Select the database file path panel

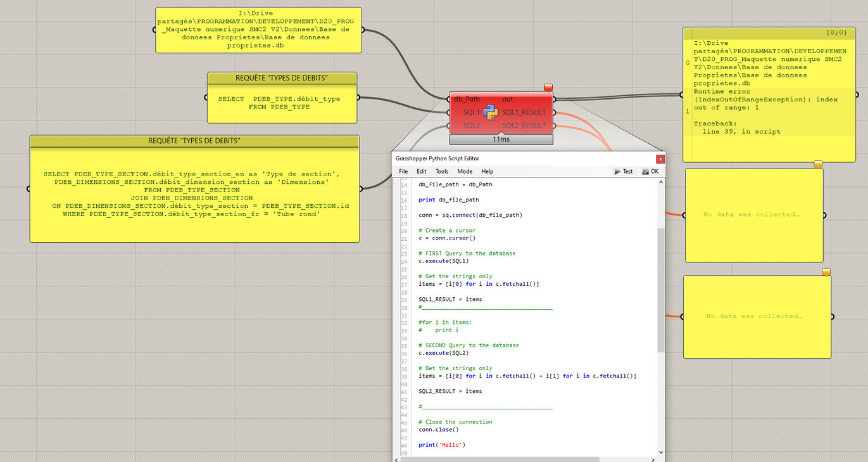pos(259,30)
